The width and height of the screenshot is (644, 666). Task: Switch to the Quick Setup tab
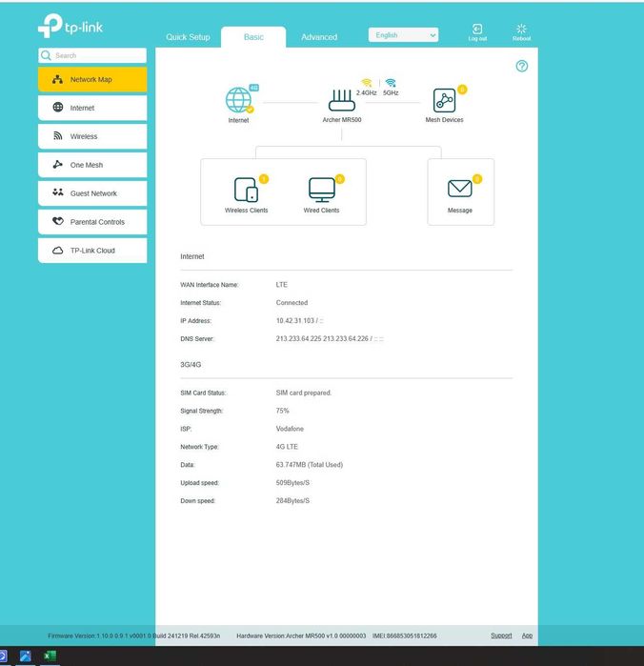[188, 37]
